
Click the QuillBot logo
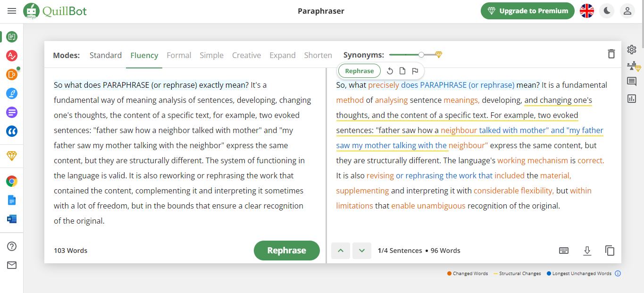click(x=56, y=11)
